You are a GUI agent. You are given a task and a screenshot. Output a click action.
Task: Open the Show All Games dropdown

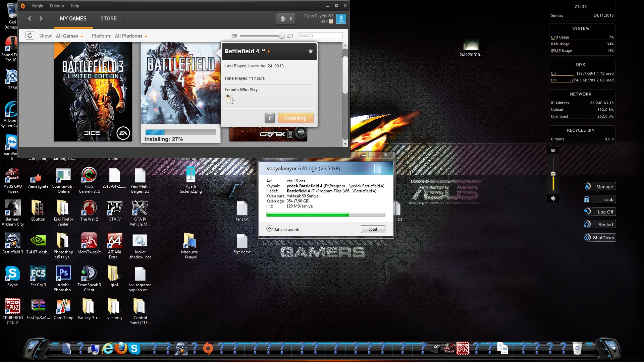click(69, 36)
